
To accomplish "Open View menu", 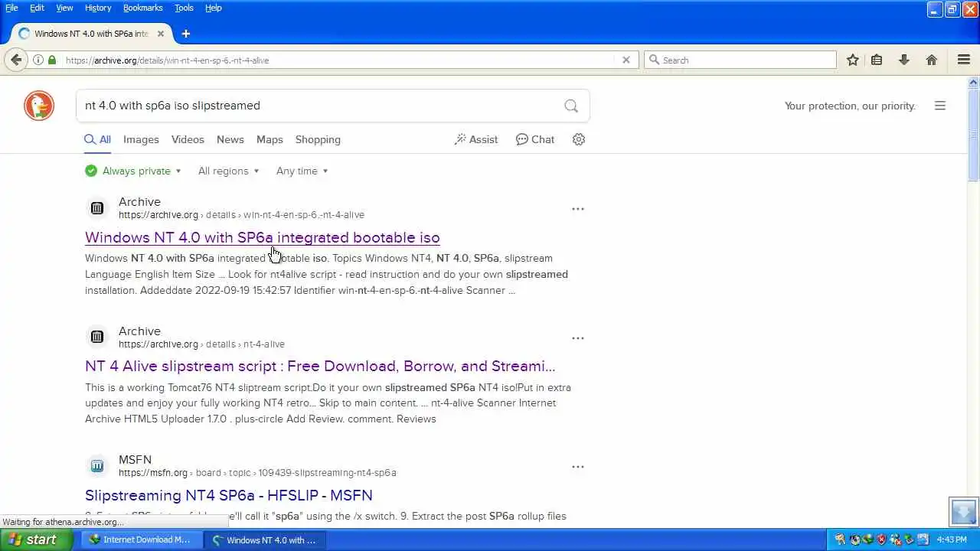I will pyautogui.click(x=64, y=8).
